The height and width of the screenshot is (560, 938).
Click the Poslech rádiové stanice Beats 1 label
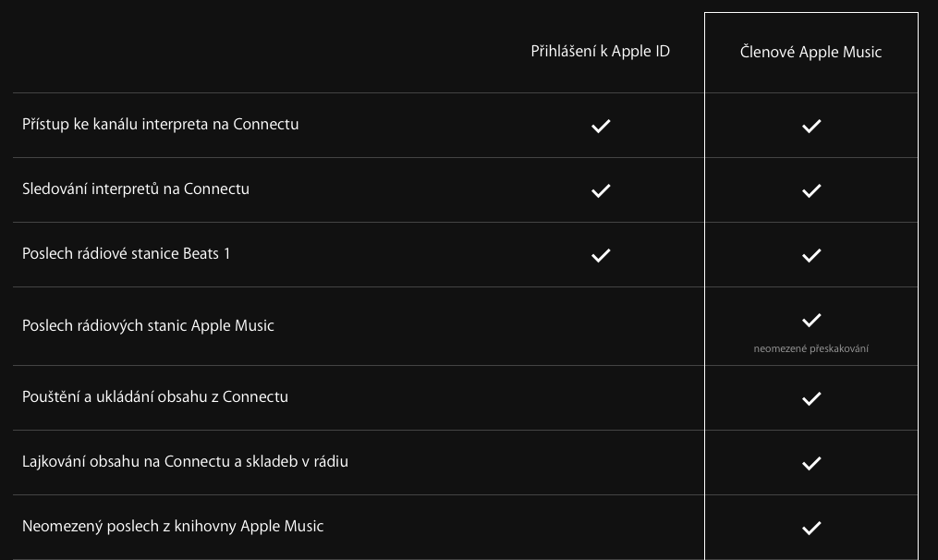click(127, 253)
